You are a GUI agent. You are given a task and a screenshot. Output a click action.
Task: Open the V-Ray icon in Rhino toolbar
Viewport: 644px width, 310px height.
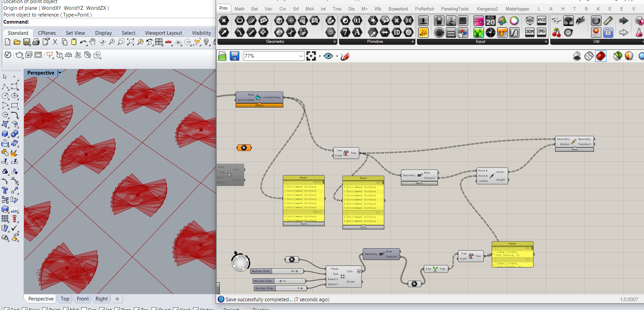coord(8,55)
